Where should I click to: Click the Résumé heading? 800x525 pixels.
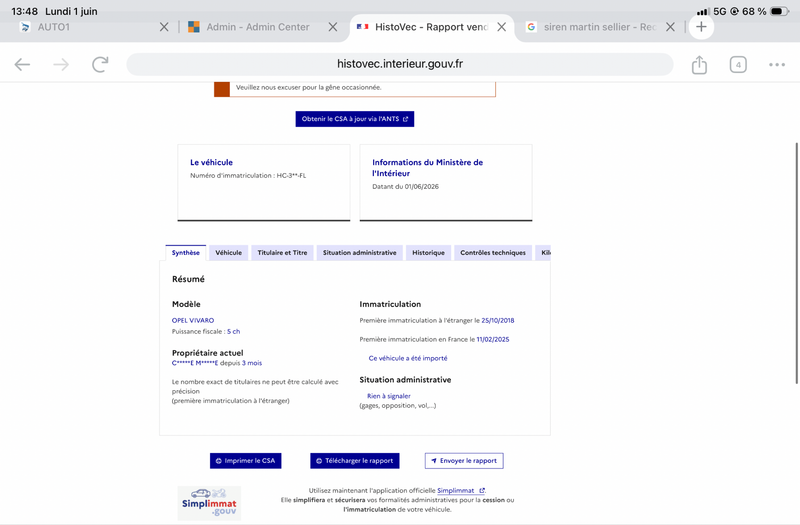pos(188,279)
